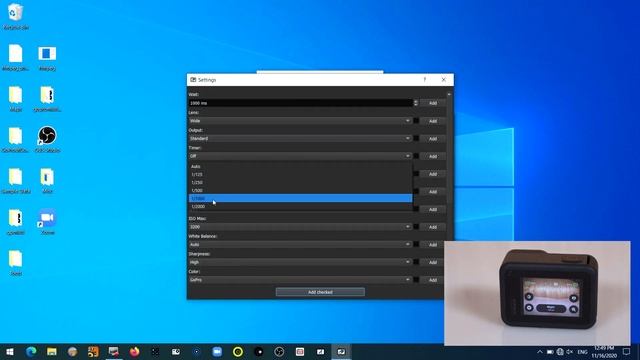
Task: Click the Add checked button
Action: [320, 292]
